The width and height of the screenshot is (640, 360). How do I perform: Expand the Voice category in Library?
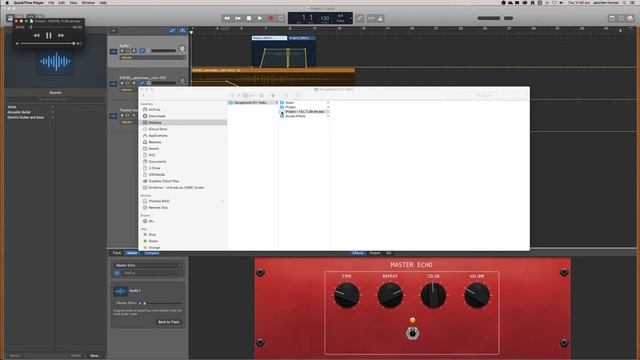[x=30, y=107]
